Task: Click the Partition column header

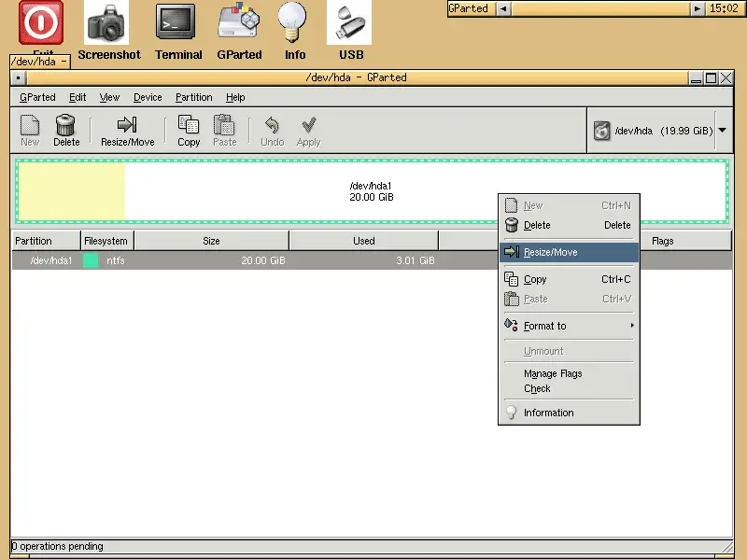Action: click(46, 241)
